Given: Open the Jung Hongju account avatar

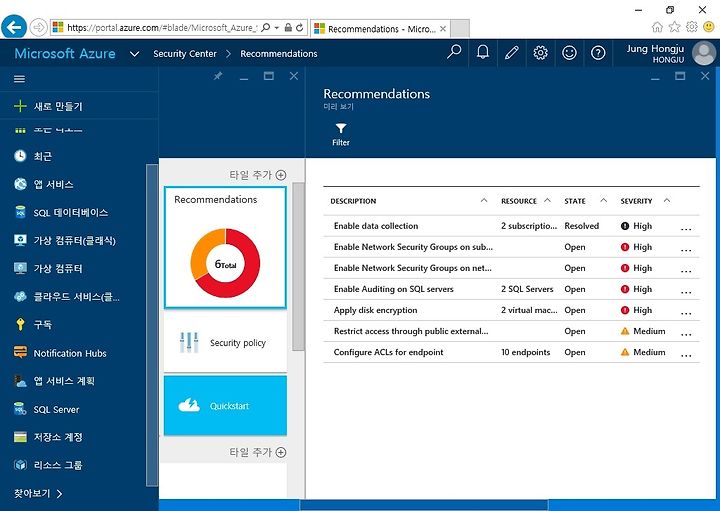Looking at the screenshot, I should [704, 53].
